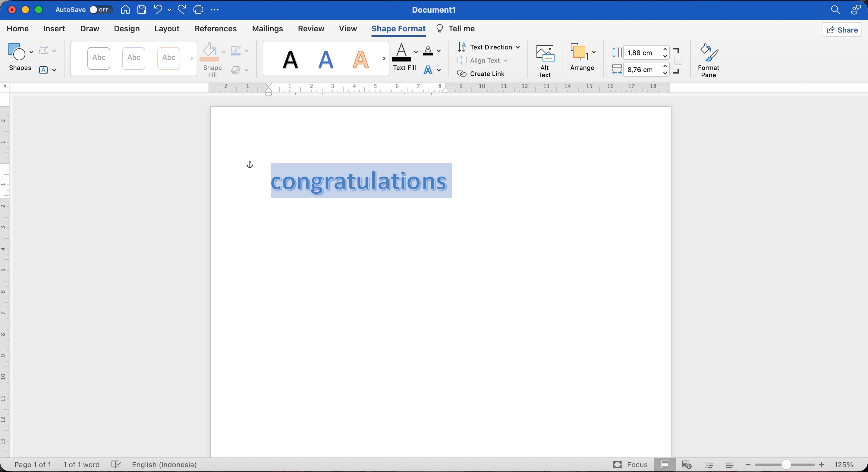Expand the Text Direction dropdown
Image resolution: width=868 pixels, height=472 pixels.
pyautogui.click(x=518, y=47)
